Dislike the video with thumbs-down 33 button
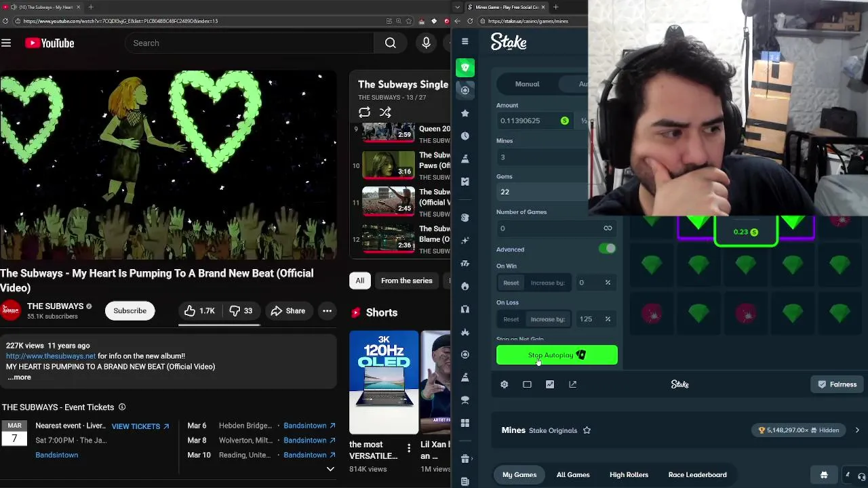The image size is (868, 488). [241, 310]
